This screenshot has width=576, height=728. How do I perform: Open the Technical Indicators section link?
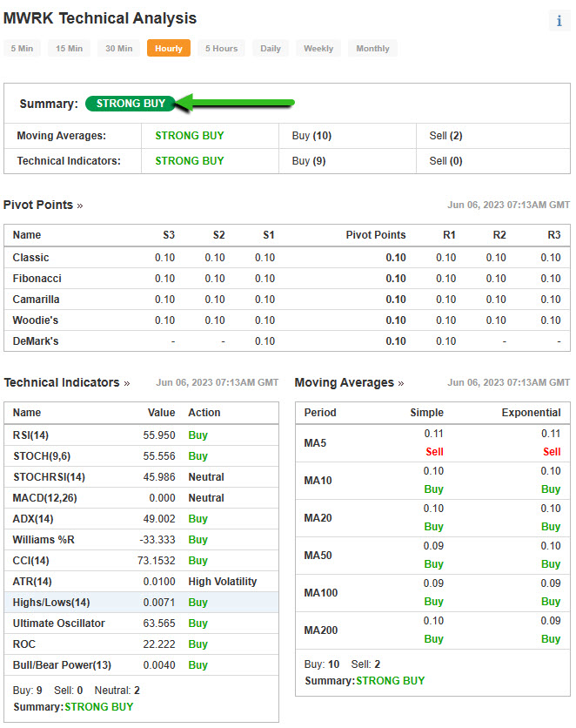pyautogui.click(x=67, y=383)
